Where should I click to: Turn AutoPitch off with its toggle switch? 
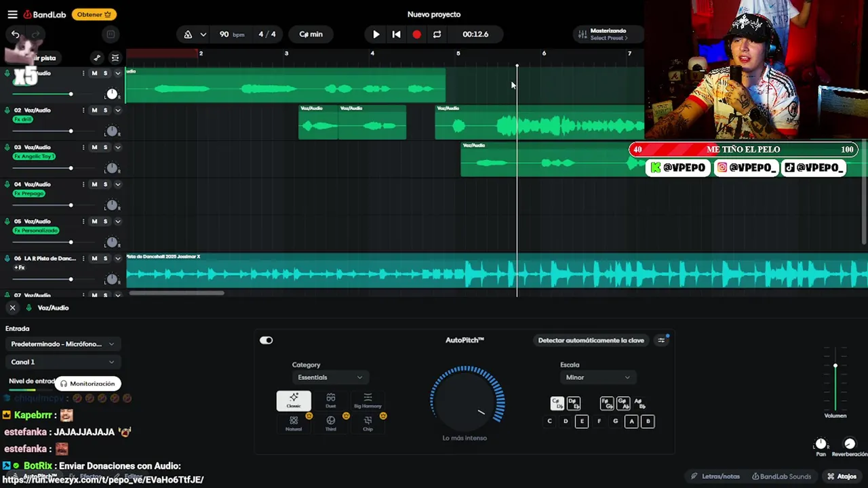pyautogui.click(x=266, y=340)
